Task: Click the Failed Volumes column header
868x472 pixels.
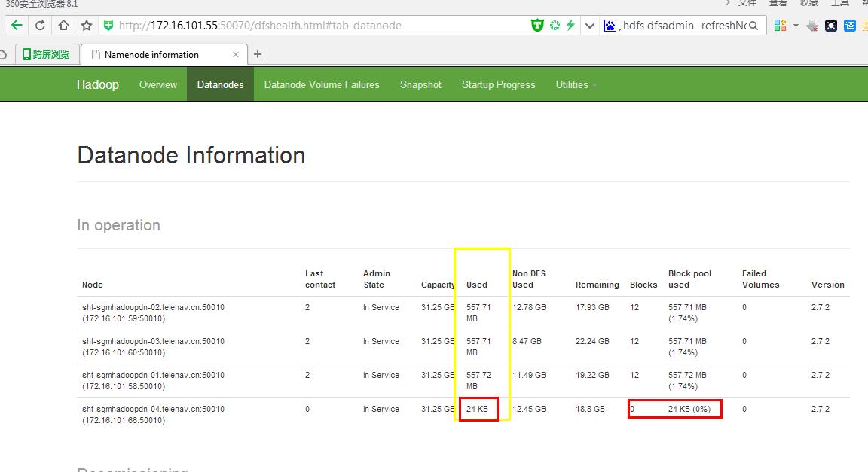Action: (760, 279)
